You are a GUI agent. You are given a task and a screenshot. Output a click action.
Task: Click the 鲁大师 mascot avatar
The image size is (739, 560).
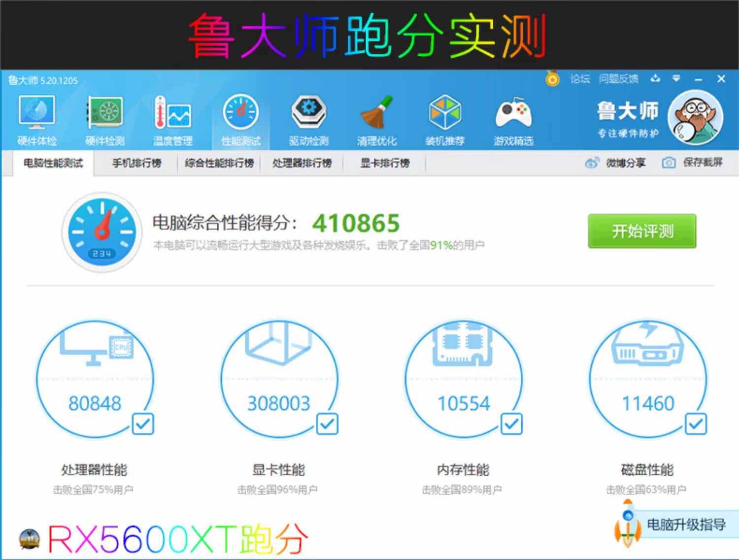pyautogui.click(x=695, y=118)
